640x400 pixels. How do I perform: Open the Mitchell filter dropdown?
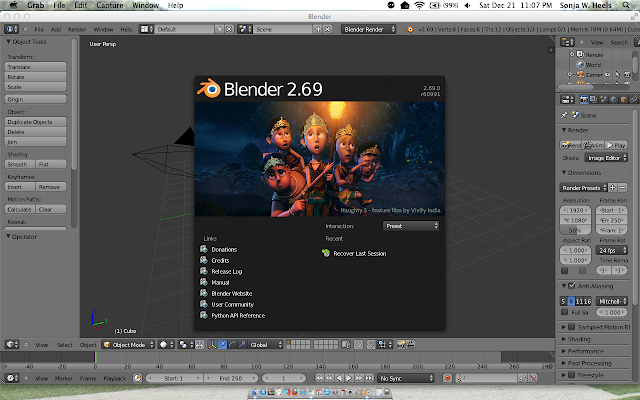coord(611,301)
